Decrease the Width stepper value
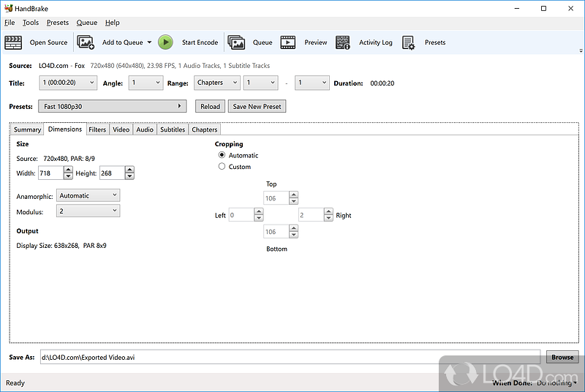Screen dimensions: 585x392 coord(68,176)
